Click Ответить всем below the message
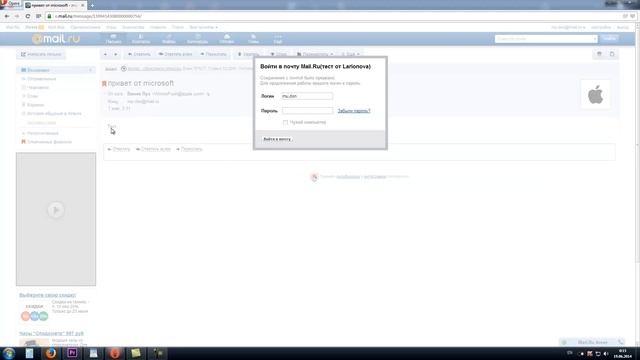The image size is (640, 360). [x=153, y=149]
